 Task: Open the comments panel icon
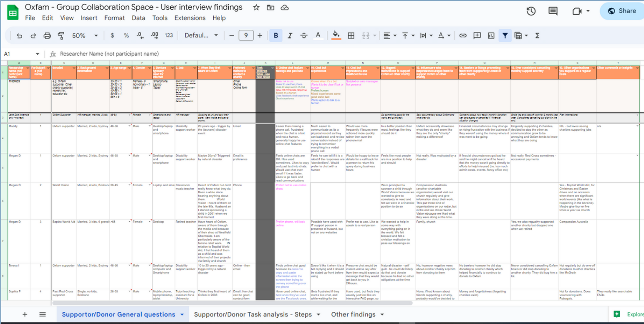tap(553, 11)
